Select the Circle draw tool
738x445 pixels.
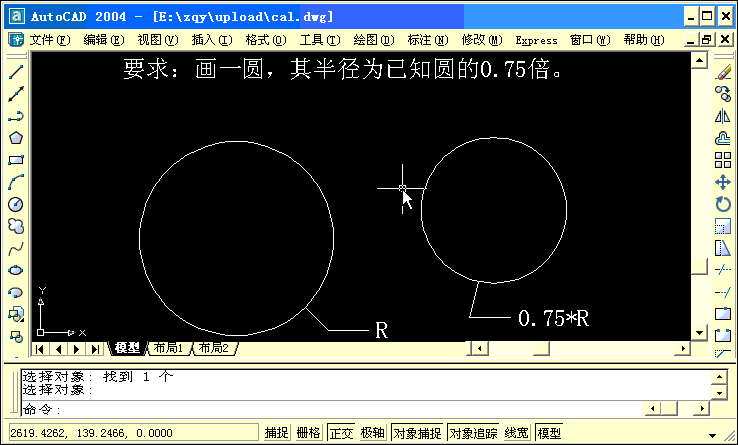coord(15,204)
